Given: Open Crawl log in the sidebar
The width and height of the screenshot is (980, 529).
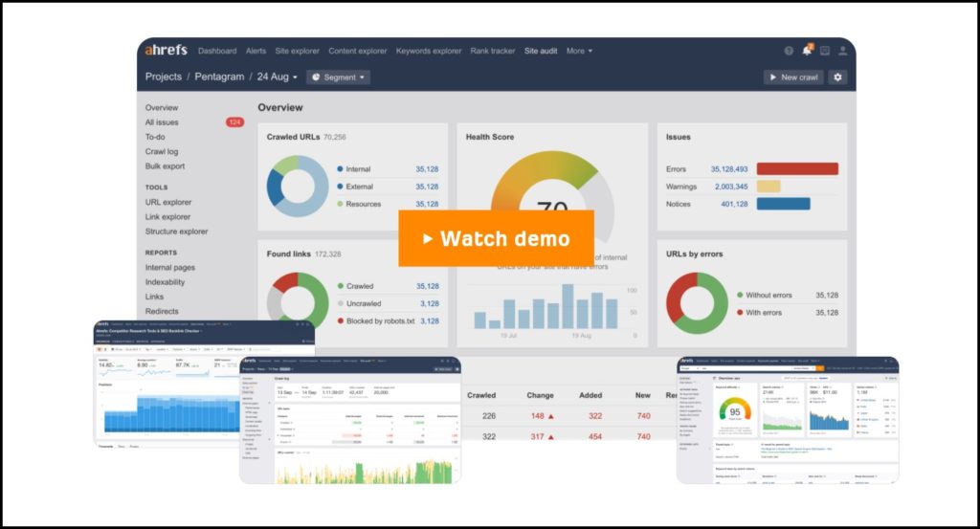Looking at the screenshot, I should pos(161,152).
